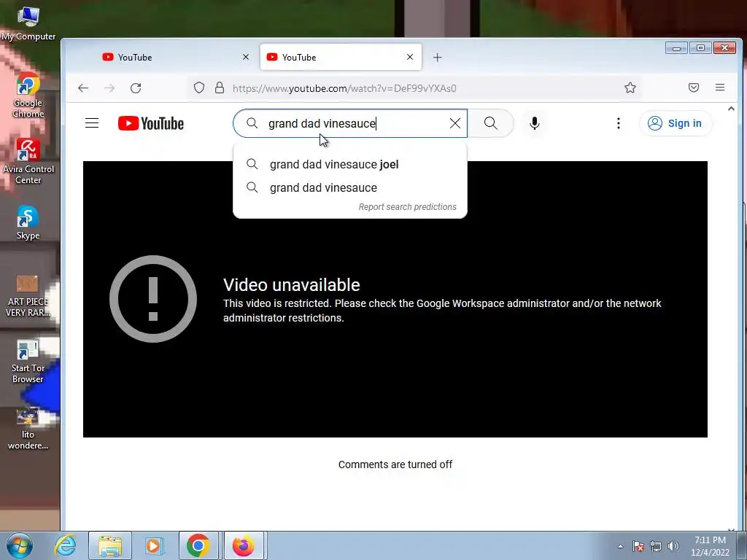Click the URL address bar
The width and height of the screenshot is (747, 560).
coord(414,88)
